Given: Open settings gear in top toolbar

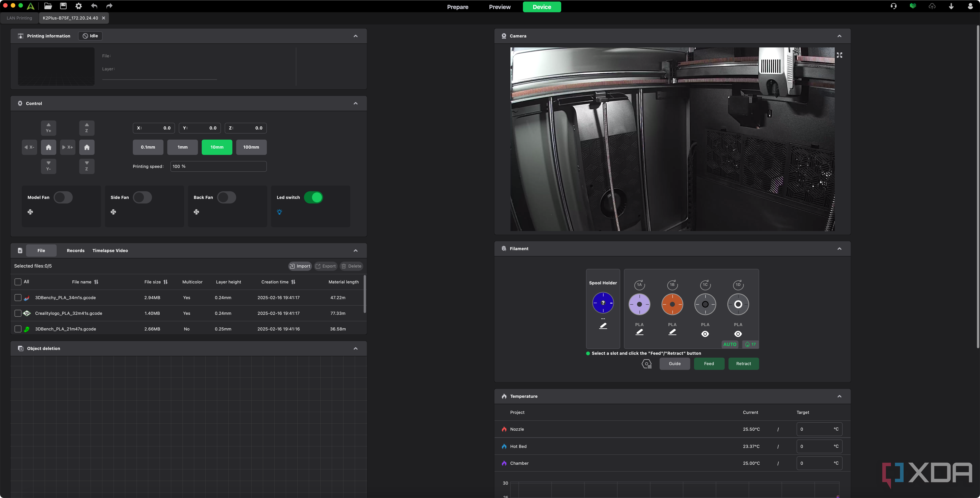Looking at the screenshot, I should click(x=78, y=6).
